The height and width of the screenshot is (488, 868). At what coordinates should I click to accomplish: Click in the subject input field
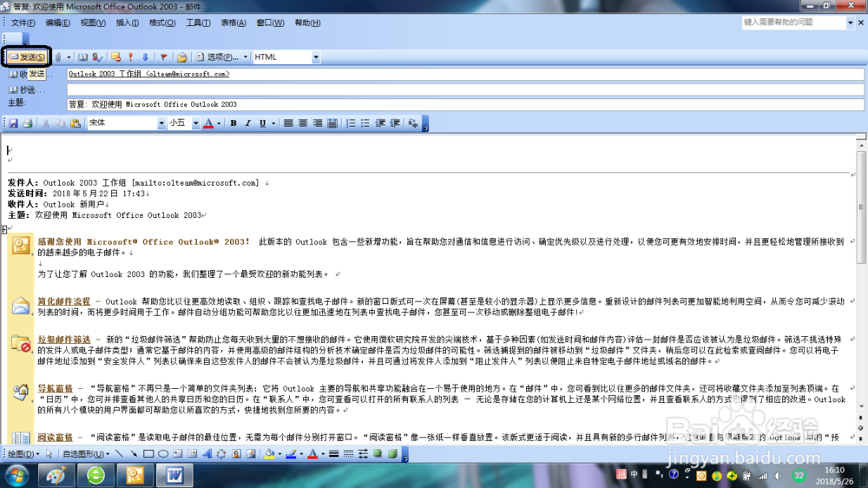coord(465,104)
